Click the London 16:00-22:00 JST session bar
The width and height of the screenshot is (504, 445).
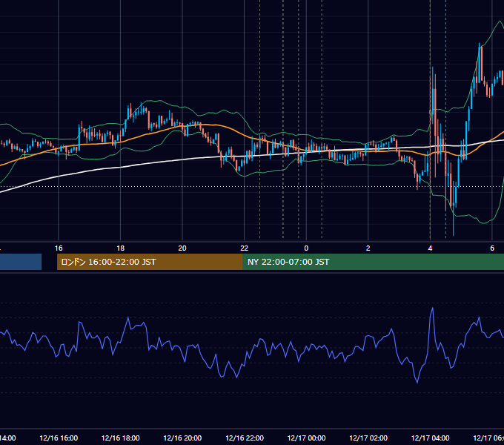coord(150,262)
